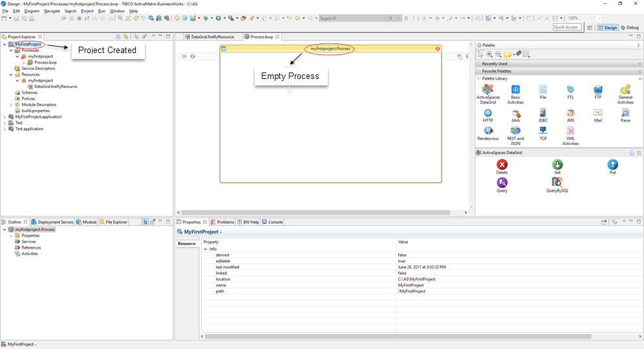
Task: Toggle the Design perspective button
Action: point(607,28)
